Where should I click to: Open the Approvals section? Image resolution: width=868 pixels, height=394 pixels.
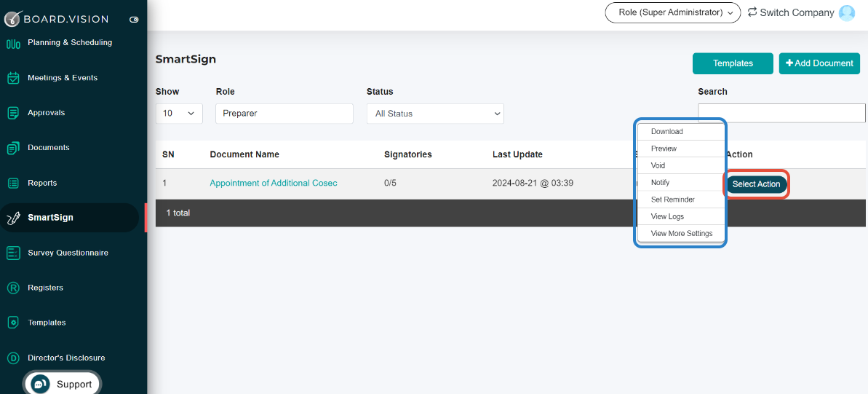[x=46, y=113]
